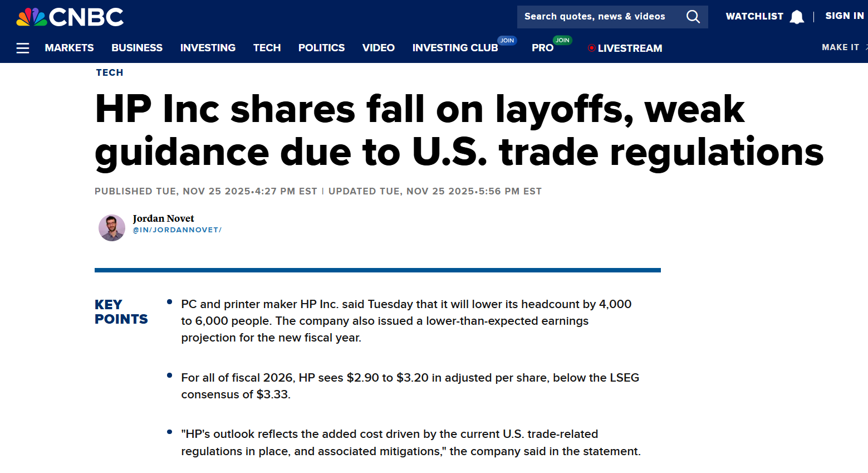
Task: Click the search magnifying glass icon
Action: coord(693,17)
